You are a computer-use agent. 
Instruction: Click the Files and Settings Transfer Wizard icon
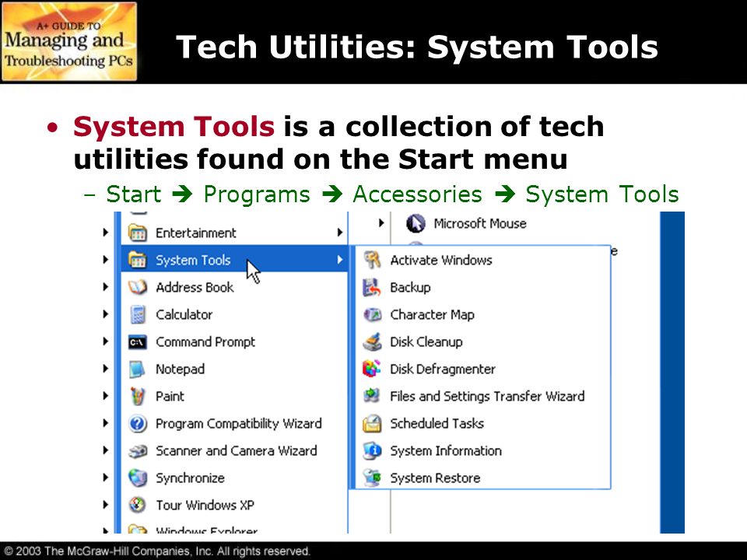(x=372, y=396)
